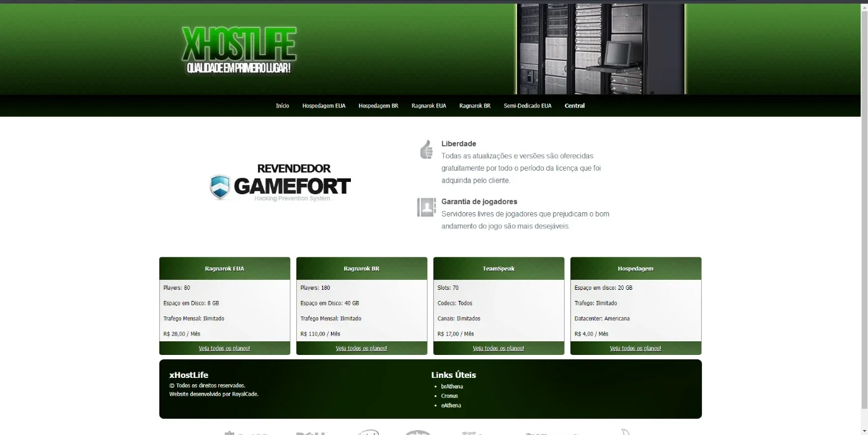Click the REVENDEDOR heading
Viewport: 868px width, 435px height.
(x=294, y=168)
